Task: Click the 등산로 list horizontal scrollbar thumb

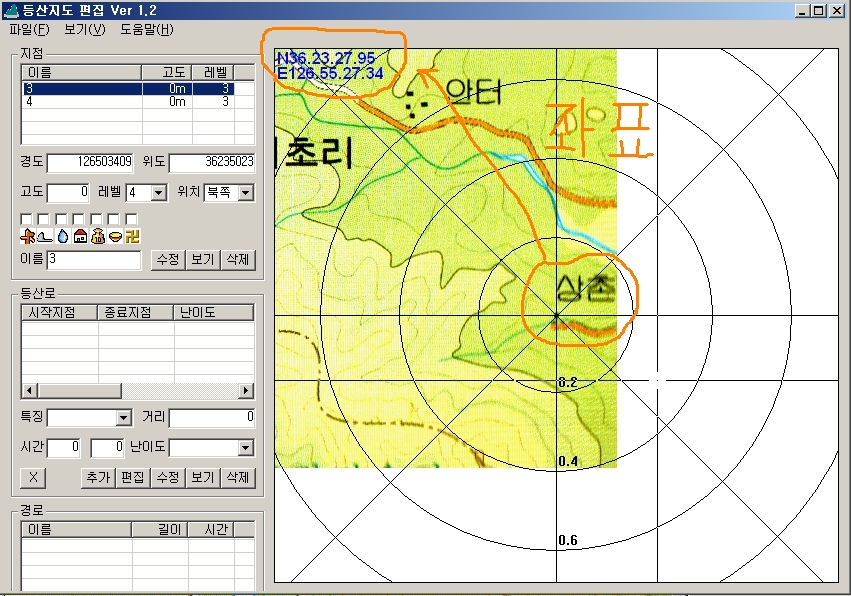Action: pyautogui.click(x=79, y=390)
